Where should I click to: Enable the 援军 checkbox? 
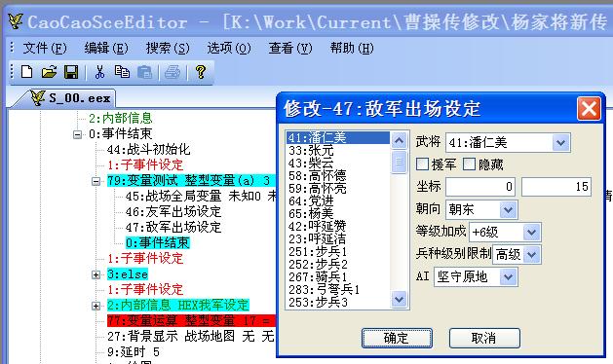click(422, 164)
